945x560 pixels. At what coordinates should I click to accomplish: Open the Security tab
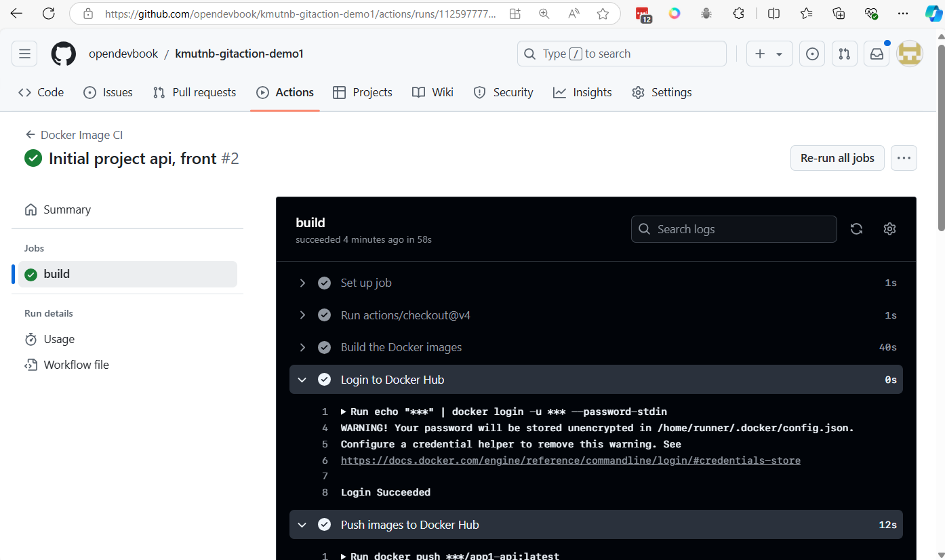pyautogui.click(x=503, y=92)
